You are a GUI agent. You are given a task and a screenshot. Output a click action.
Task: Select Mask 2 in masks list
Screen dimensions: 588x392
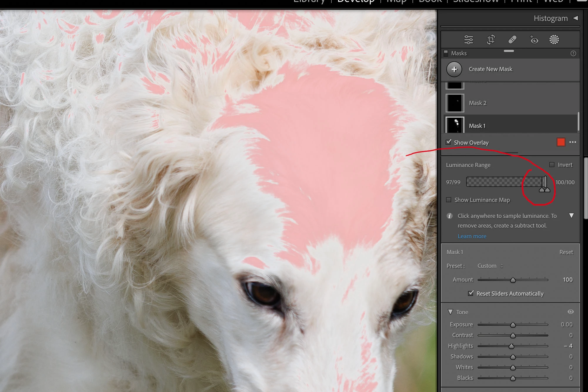pos(477,103)
